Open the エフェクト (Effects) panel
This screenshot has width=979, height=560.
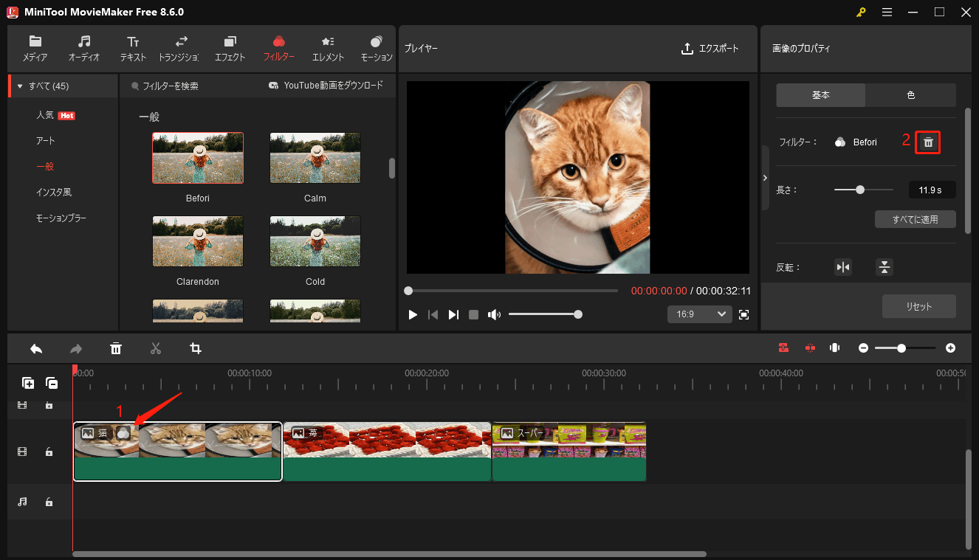[x=230, y=49]
